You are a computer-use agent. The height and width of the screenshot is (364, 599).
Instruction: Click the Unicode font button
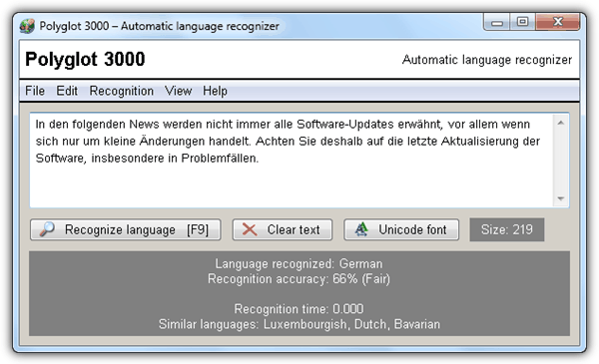pos(401,229)
